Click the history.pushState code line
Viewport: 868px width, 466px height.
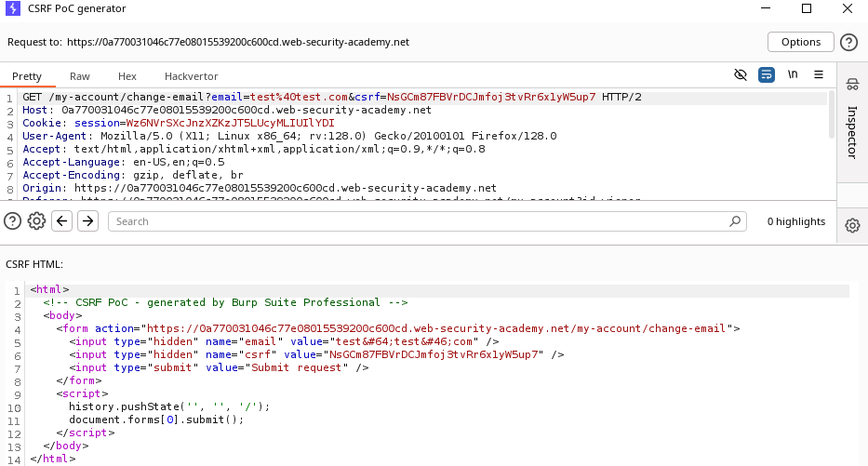tap(169, 406)
